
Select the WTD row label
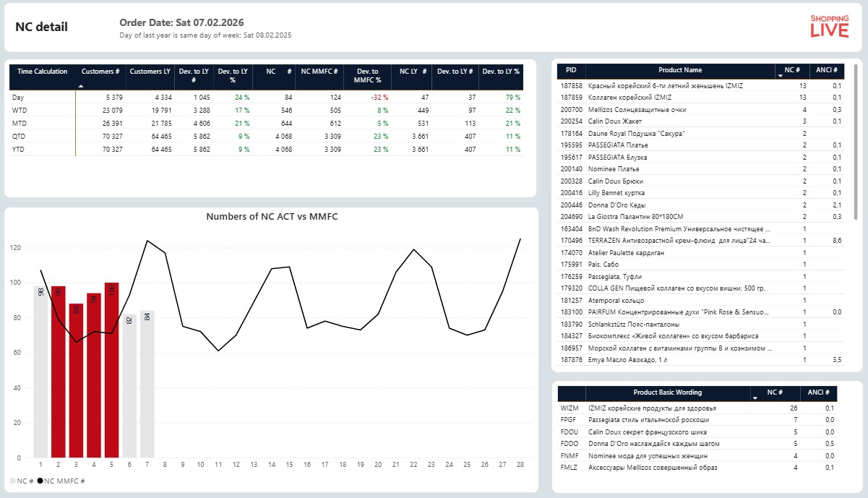(x=20, y=111)
